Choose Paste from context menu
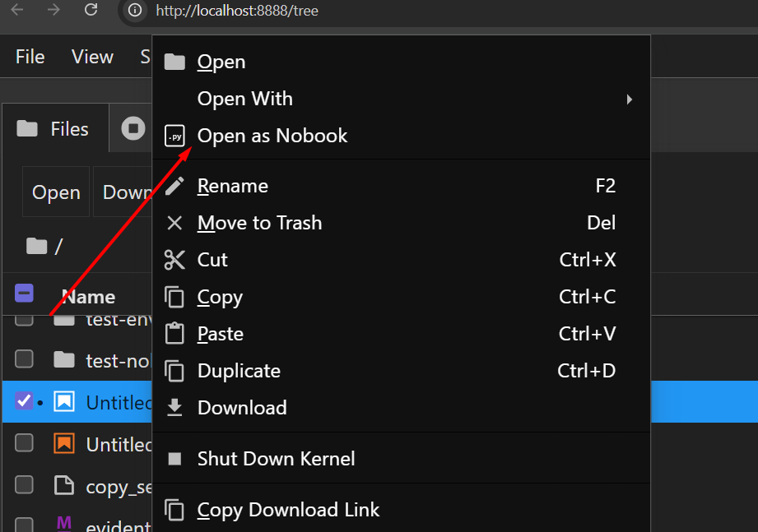The image size is (758, 532). (402, 334)
